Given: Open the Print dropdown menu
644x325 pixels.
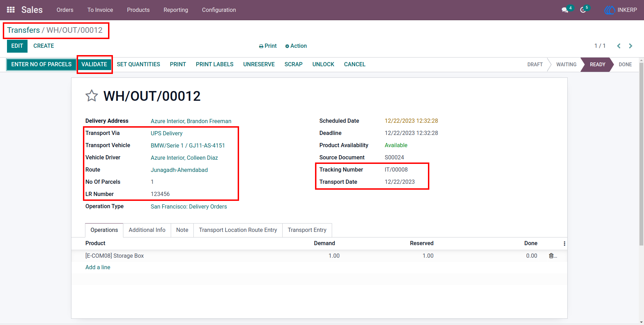Looking at the screenshot, I should [268, 46].
